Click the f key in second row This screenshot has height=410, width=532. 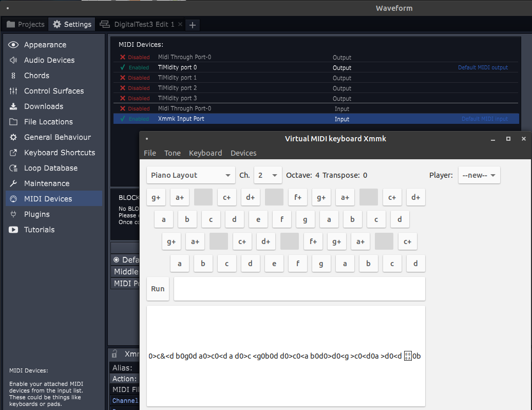tap(282, 219)
